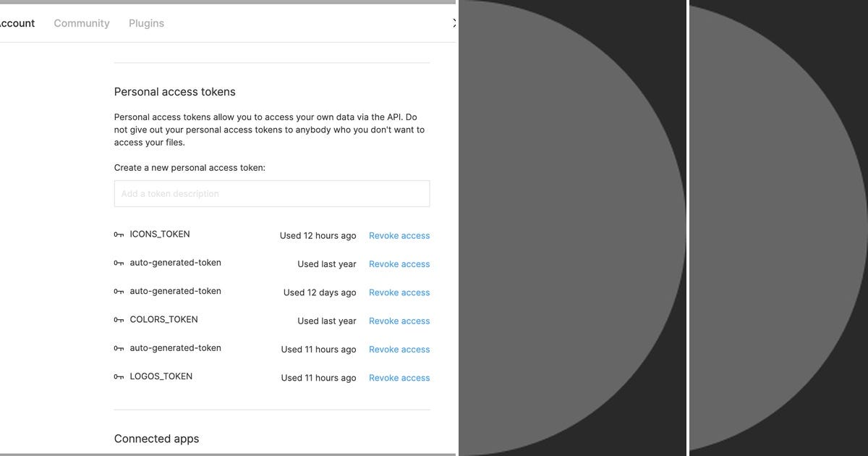Viewport: 868px width, 456px height.
Task: Revoke access for LOGOS_TOKEN
Action: pyautogui.click(x=399, y=377)
